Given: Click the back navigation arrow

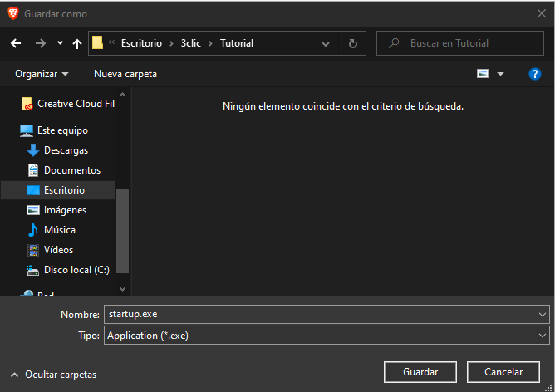Looking at the screenshot, I should coord(16,43).
